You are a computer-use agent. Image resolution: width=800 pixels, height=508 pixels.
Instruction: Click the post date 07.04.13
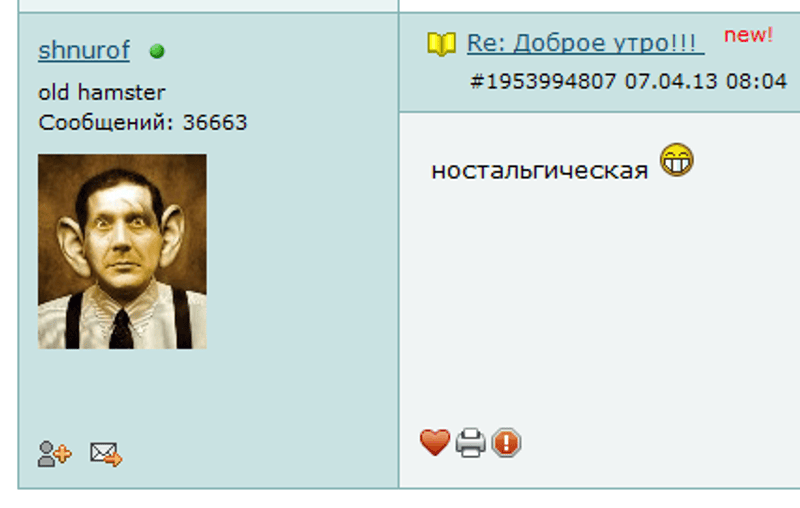[671, 81]
